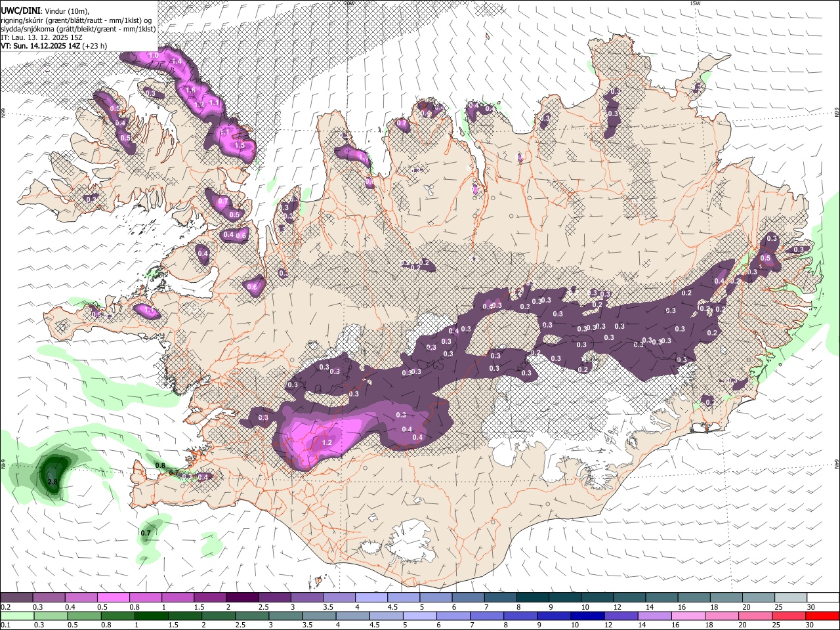Image resolution: width=840 pixels, height=630 pixels.
Task: Click the 1.4 snowfall value in the Westfjords
Action: 176,61
